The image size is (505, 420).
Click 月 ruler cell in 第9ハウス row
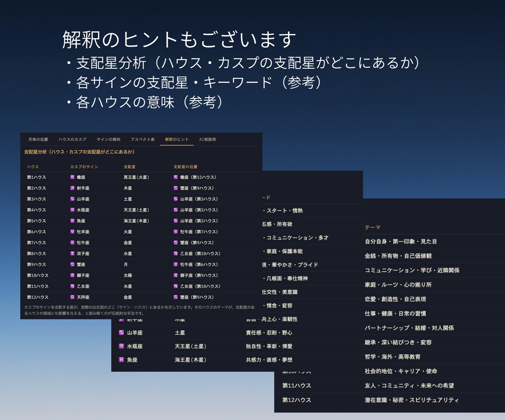pos(125,264)
